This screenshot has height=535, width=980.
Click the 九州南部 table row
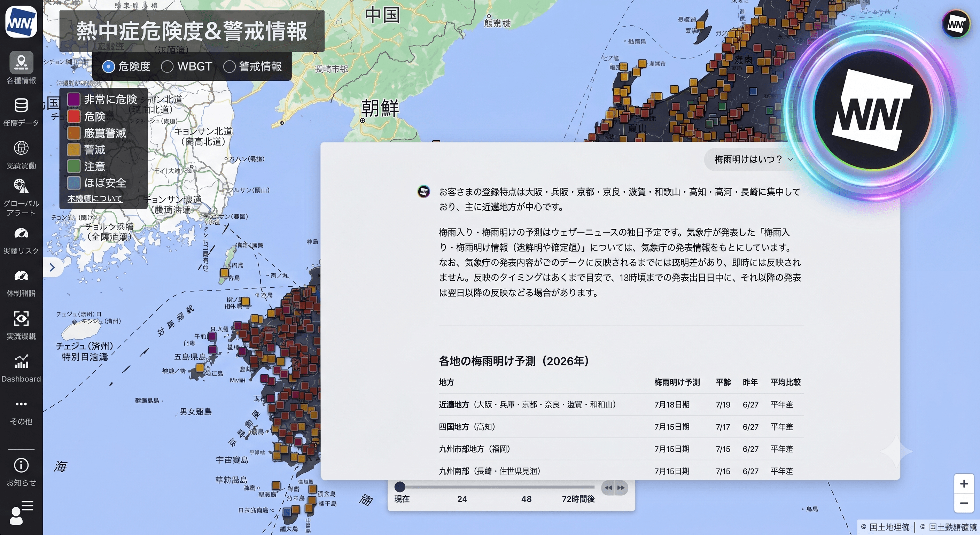(621, 471)
